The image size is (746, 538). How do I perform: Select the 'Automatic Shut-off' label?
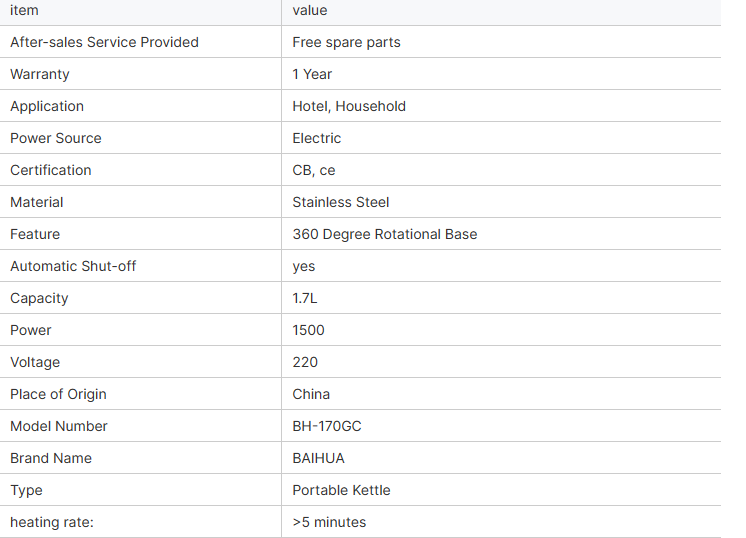click(x=73, y=266)
